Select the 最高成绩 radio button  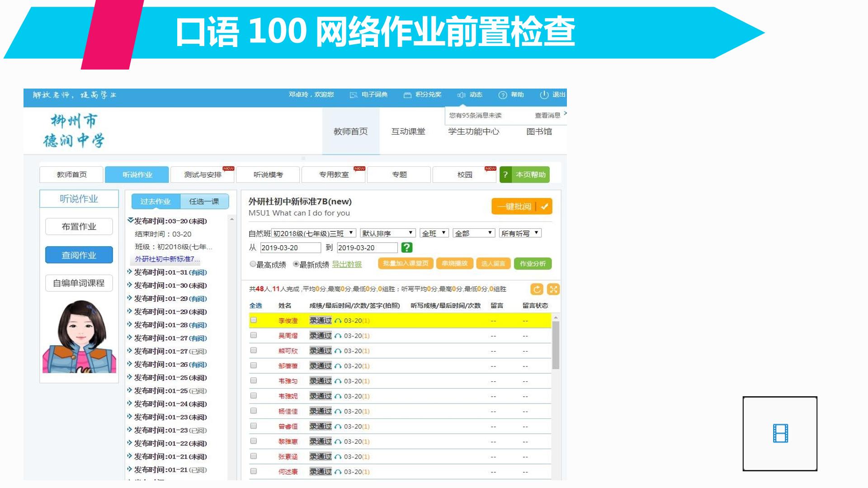(x=253, y=264)
